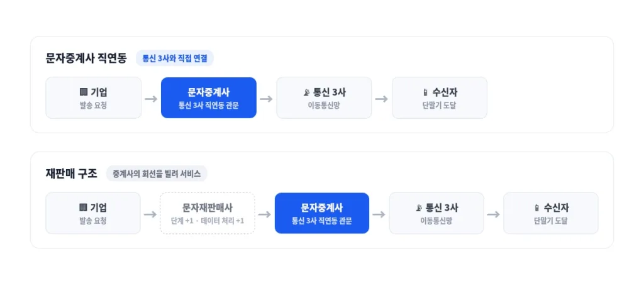Click the building icon in 재판매 구조's 기업 box
Viewport: 644px width, 283px height.
(84, 208)
